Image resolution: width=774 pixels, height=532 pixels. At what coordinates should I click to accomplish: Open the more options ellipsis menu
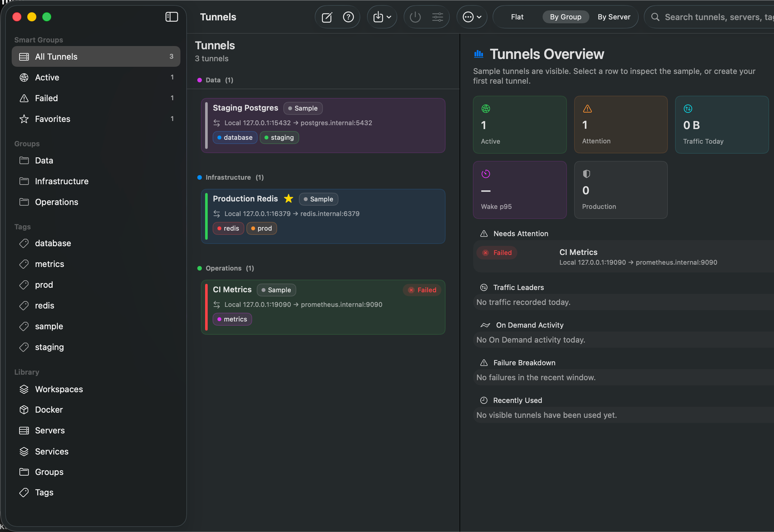(x=472, y=17)
